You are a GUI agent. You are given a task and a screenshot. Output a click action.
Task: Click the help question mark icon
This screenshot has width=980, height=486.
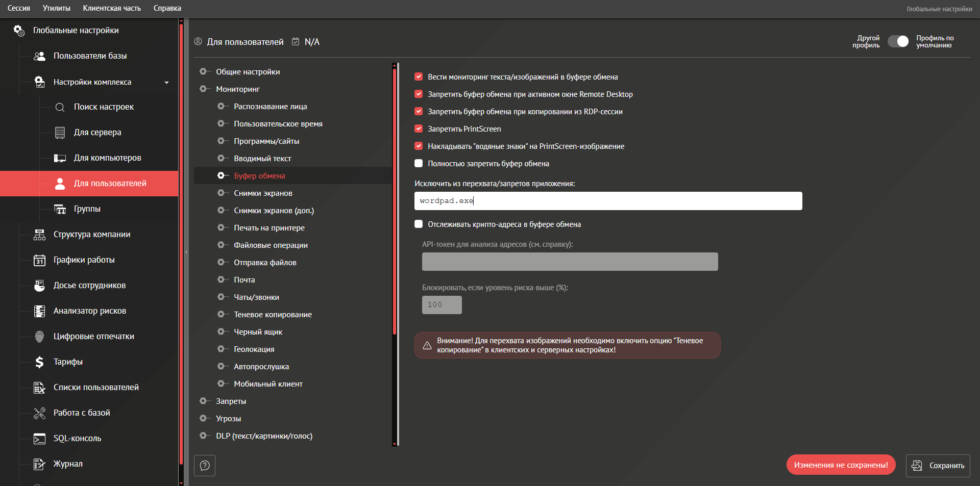pos(205,466)
